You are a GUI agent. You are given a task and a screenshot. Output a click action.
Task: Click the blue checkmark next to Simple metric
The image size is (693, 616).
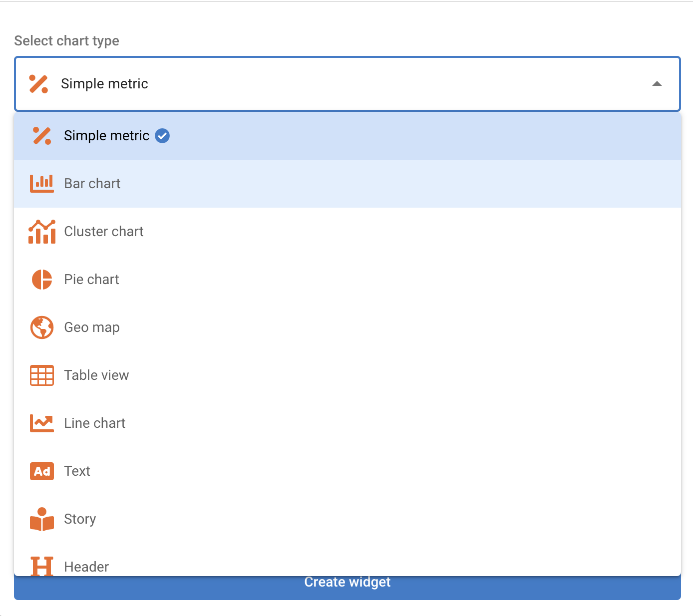[x=162, y=136]
